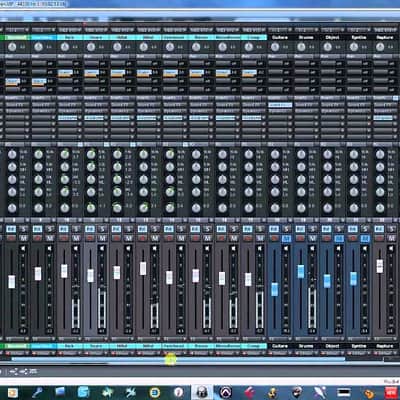Solo the Rapture channel
400x400 pixels.
pos(392,229)
